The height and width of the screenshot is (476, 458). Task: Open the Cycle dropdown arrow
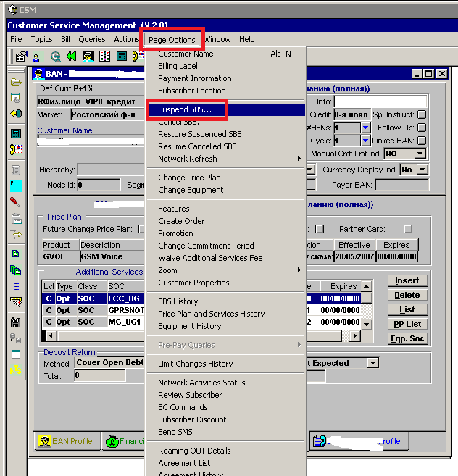tap(365, 141)
